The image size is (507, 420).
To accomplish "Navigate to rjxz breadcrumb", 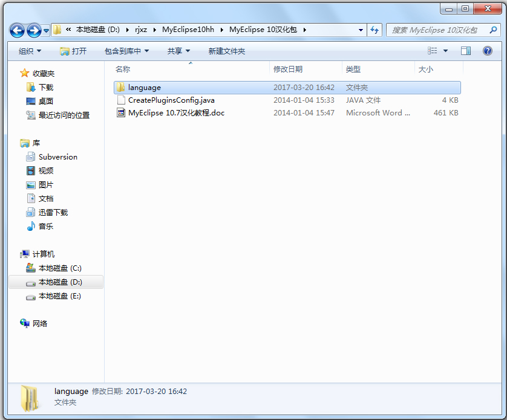I will [x=141, y=30].
